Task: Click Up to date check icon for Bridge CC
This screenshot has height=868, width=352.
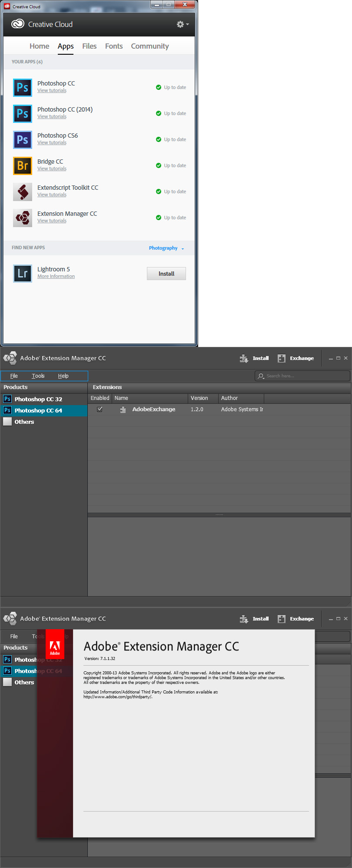Action: click(159, 165)
